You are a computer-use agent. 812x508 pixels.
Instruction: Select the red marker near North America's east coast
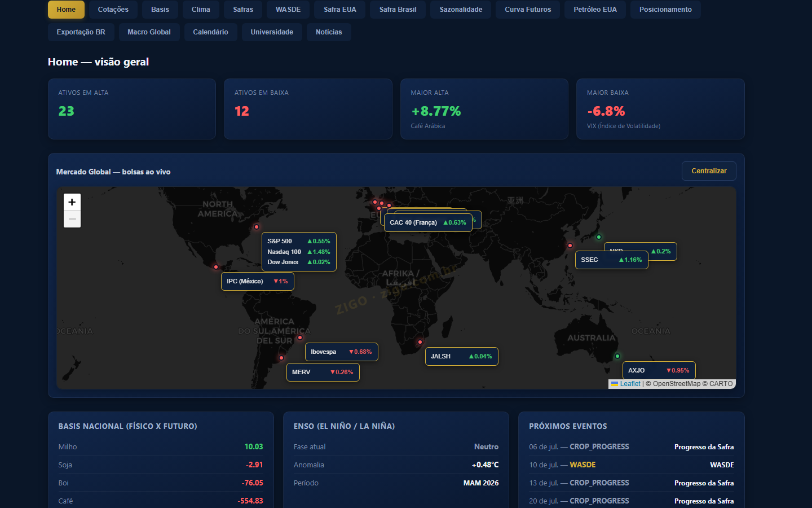(x=257, y=227)
